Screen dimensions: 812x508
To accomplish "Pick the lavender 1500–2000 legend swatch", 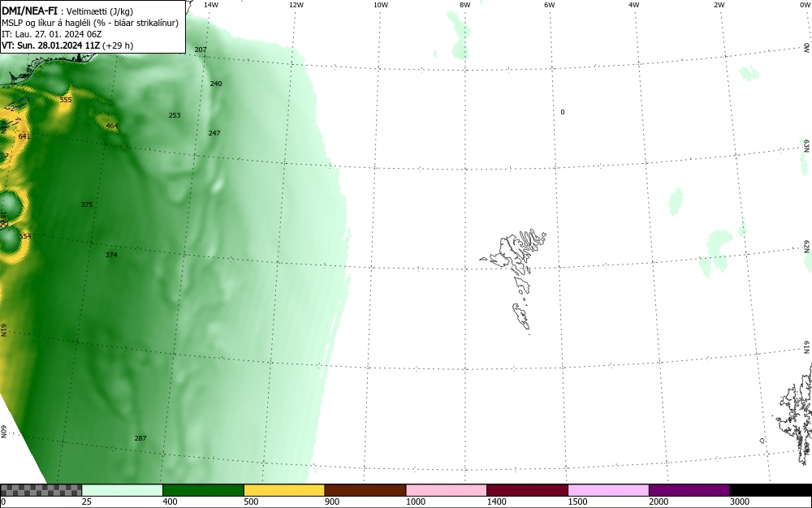I will pos(608,490).
